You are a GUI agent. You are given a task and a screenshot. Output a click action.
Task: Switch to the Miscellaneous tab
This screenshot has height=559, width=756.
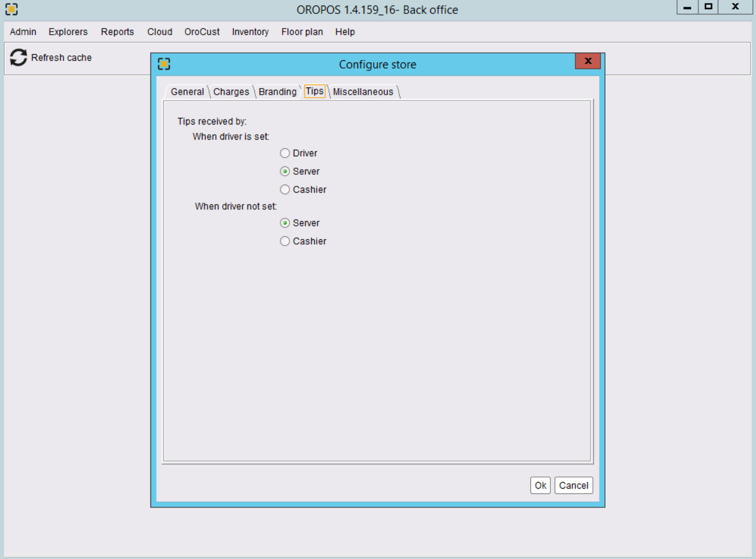(363, 92)
